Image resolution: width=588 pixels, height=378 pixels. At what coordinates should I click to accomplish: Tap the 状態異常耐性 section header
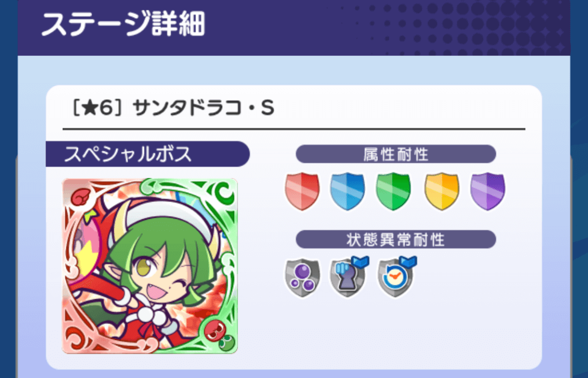(x=396, y=240)
